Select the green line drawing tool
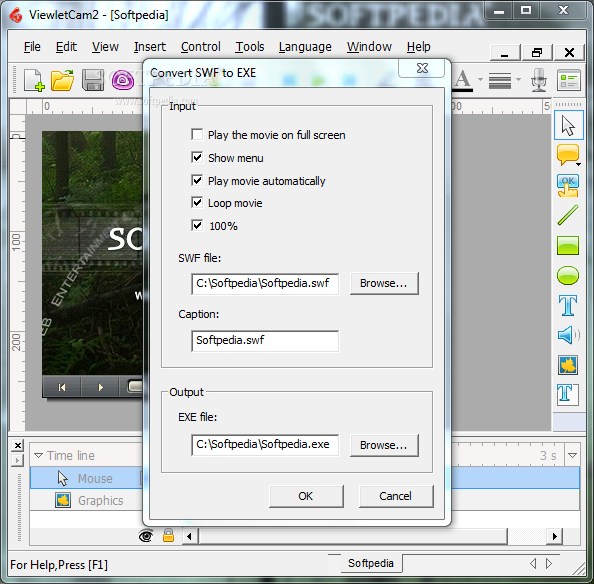594x584 pixels. [568, 215]
